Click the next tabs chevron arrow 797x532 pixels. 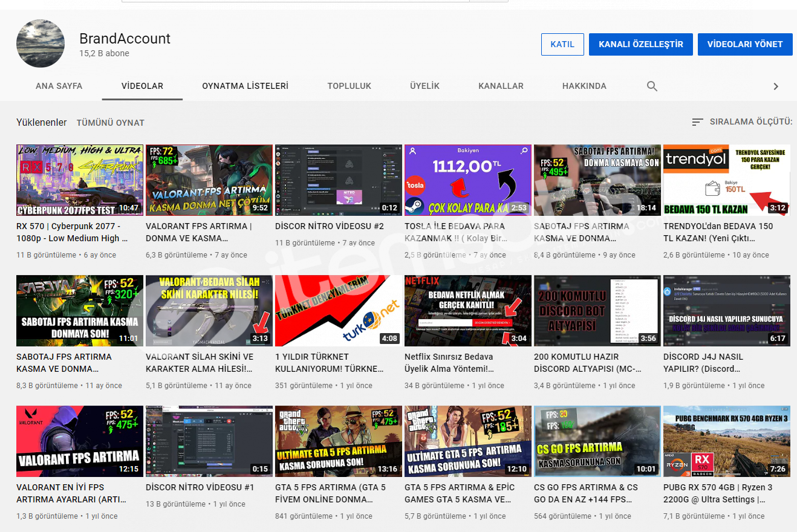[776, 86]
